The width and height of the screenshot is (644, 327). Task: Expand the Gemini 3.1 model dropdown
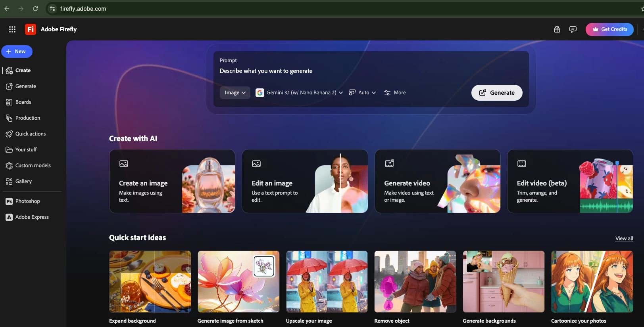click(x=300, y=93)
